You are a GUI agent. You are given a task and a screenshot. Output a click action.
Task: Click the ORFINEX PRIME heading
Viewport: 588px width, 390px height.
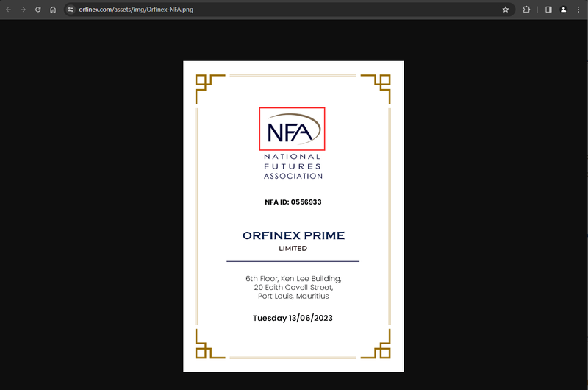293,235
